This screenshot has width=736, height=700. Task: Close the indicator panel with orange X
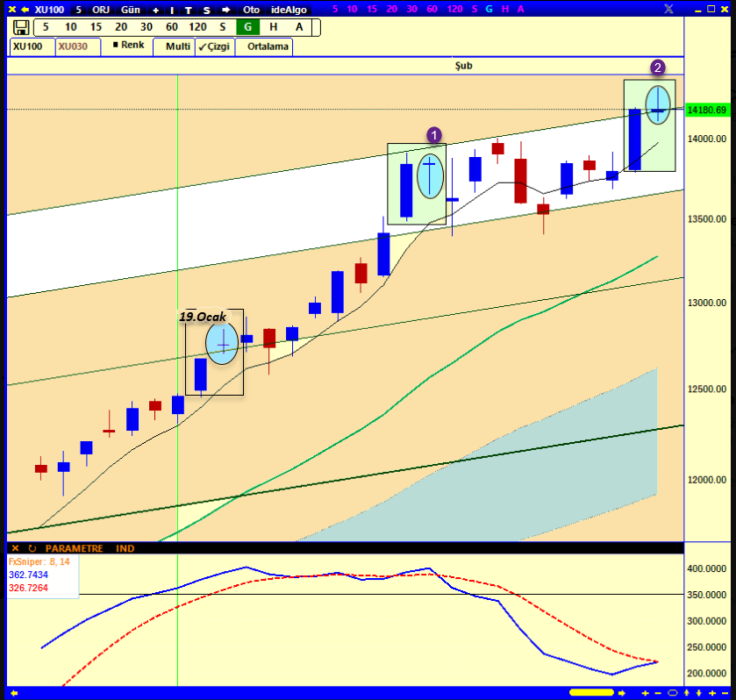15,548
